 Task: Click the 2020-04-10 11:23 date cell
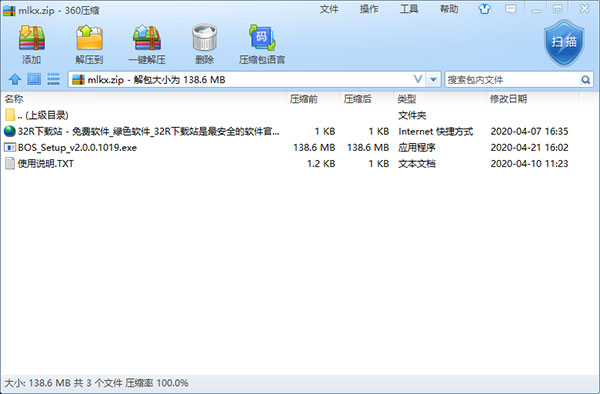(530, 164)
